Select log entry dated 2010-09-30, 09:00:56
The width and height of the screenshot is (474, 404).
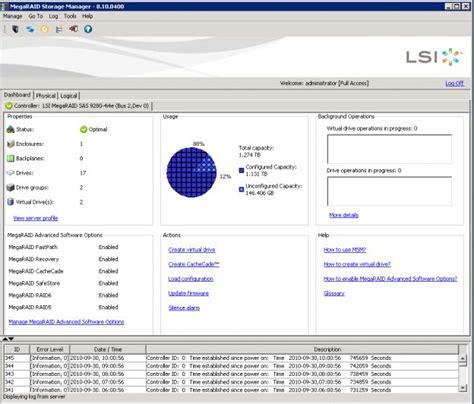231,366
